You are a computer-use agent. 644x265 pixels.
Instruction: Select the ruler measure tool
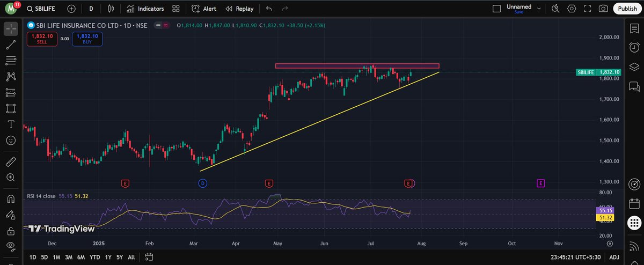pyautogui.click(x=11, y=160)
